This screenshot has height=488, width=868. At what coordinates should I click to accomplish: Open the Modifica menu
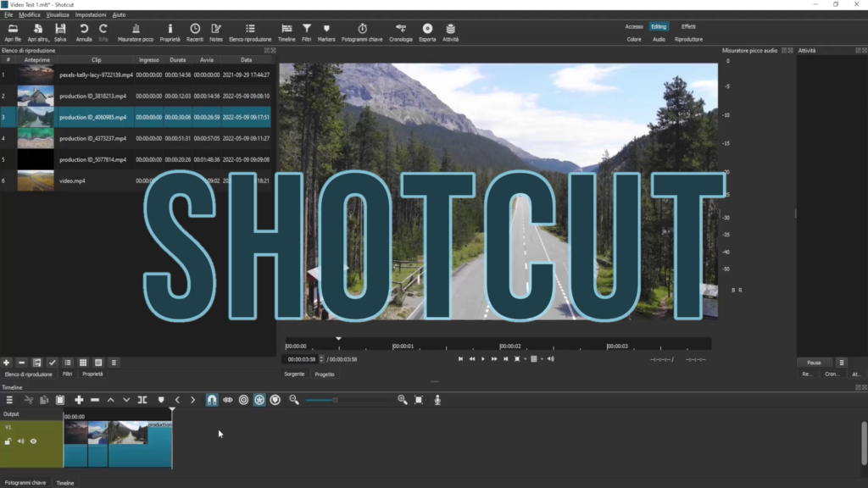point(30,15)
